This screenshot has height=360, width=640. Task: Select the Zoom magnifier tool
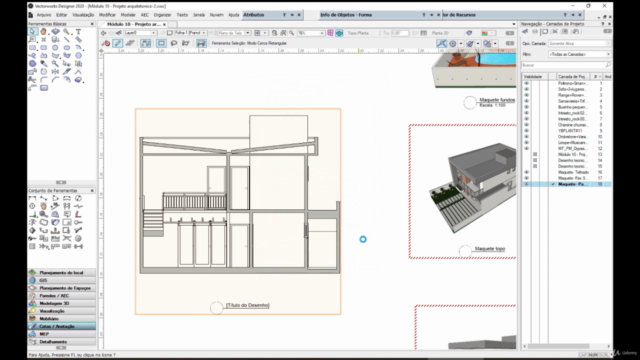pyautogui.click(x=67, y=31)
